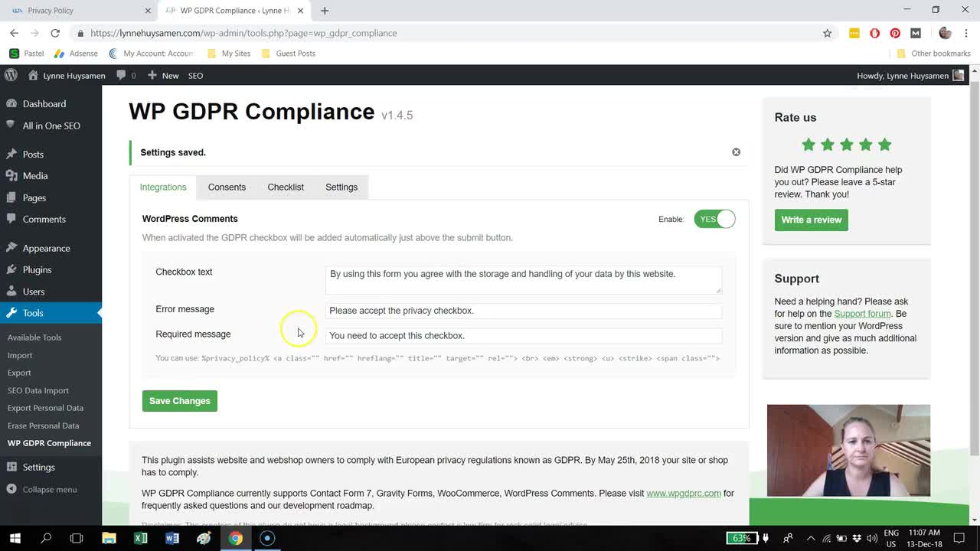Open Word from the taskbar
980x551 pixels.
(x=172, y=538)
